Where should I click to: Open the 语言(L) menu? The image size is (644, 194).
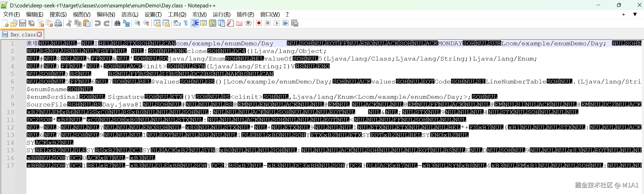coord(130,15)
